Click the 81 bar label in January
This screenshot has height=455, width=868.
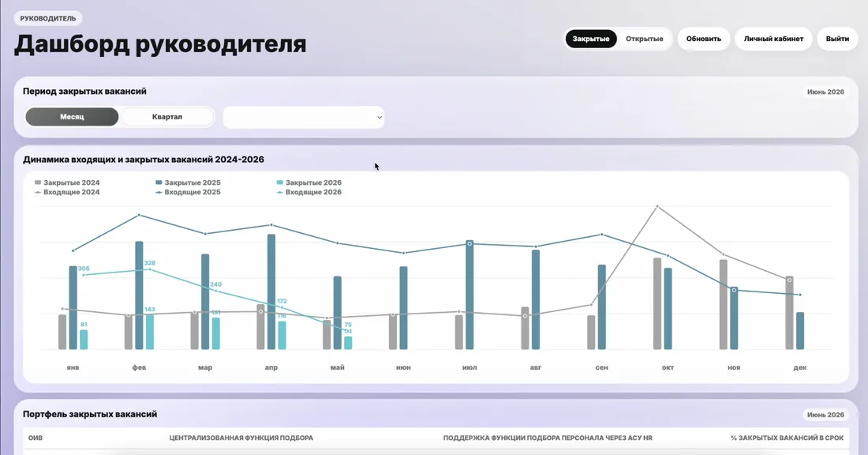(x=84, y=325)
